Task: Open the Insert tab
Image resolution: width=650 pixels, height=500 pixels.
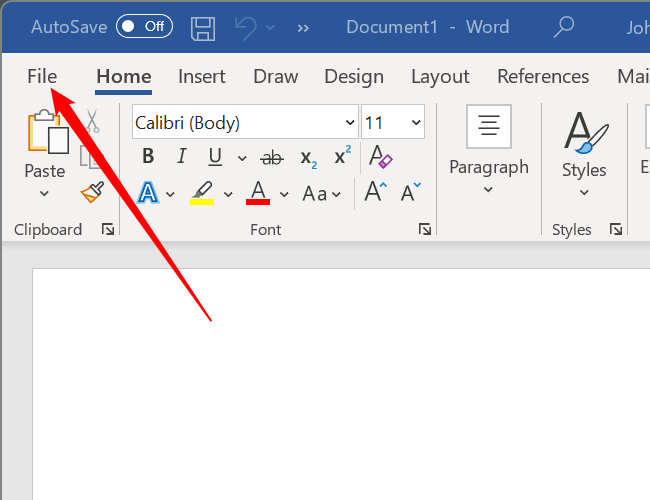Action: pyautogui.click(x=201, y=77)
